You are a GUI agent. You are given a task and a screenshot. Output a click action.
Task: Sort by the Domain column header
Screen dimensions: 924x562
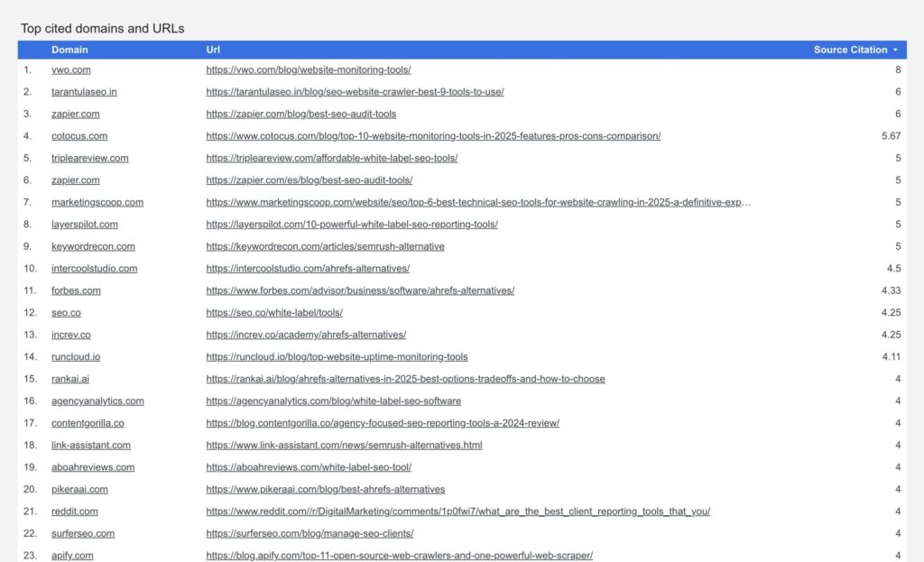pos(69,50)
